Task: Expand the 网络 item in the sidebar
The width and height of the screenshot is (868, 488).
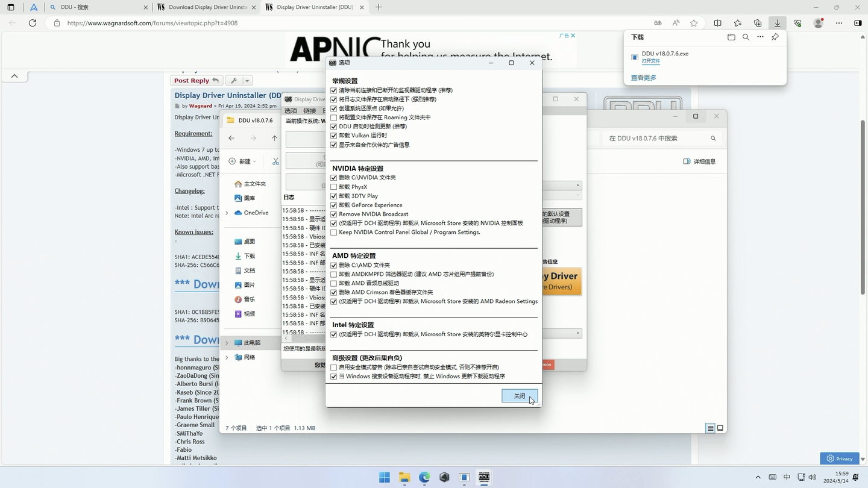Action: [x=227, y=357]
